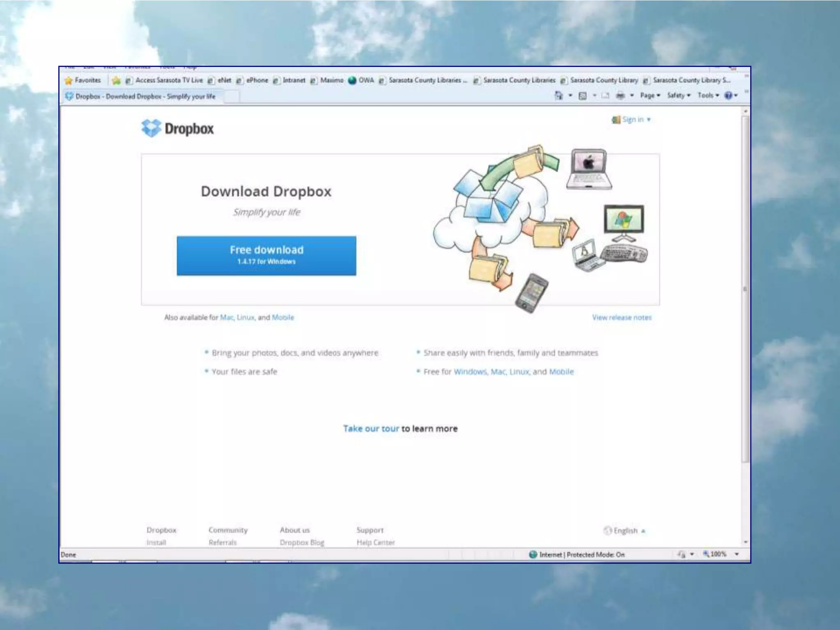840x630 pixels.
Task: Click the Take our tour link
Action: click(x=371, y=429)
